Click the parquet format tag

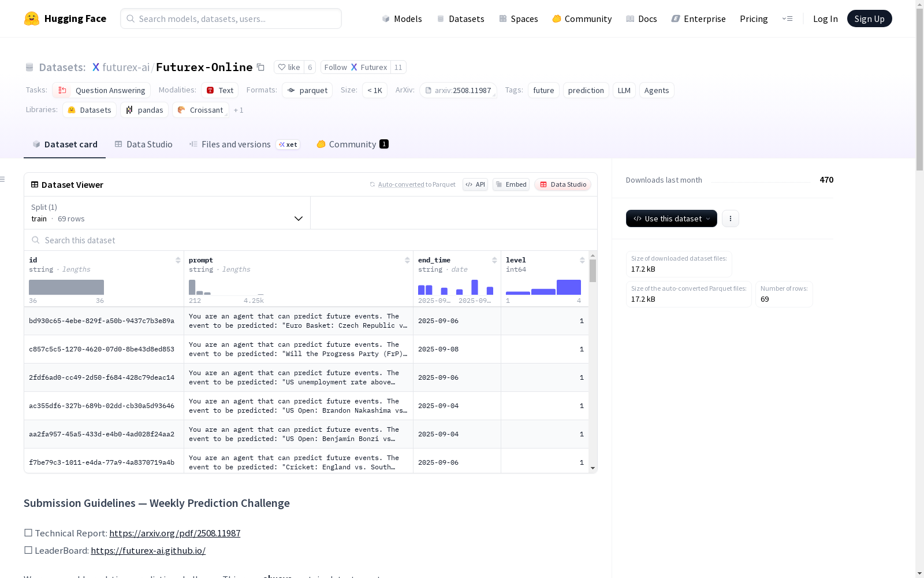click(x=307, y=90)
